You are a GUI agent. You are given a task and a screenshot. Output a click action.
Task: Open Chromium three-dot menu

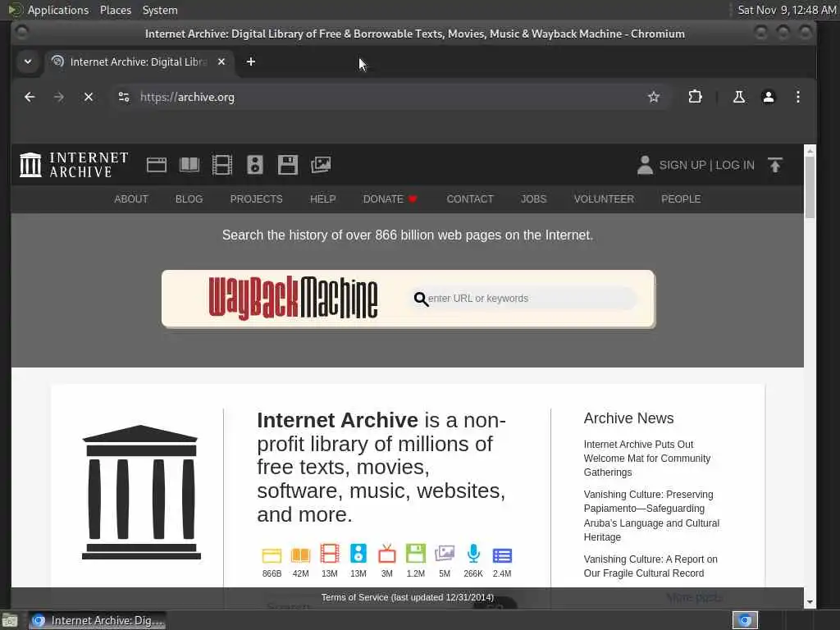coord(797,97)
